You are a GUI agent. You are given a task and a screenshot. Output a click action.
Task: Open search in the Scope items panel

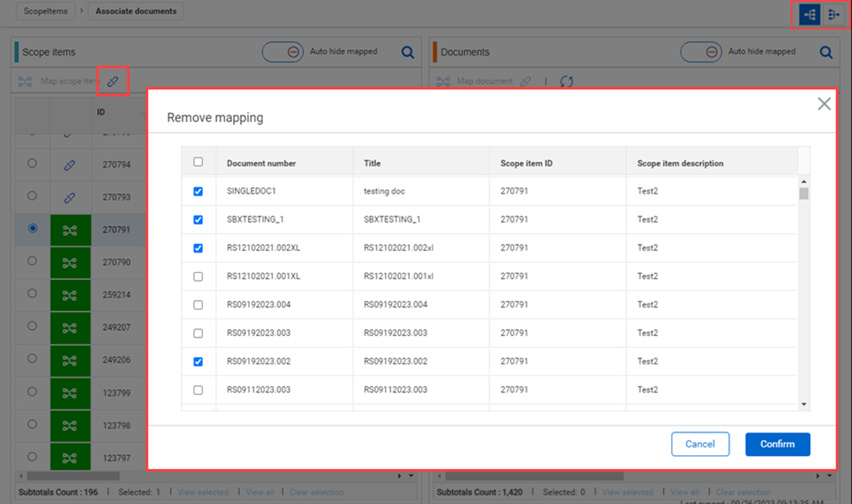pyautogui.click(x=407, y=52)
